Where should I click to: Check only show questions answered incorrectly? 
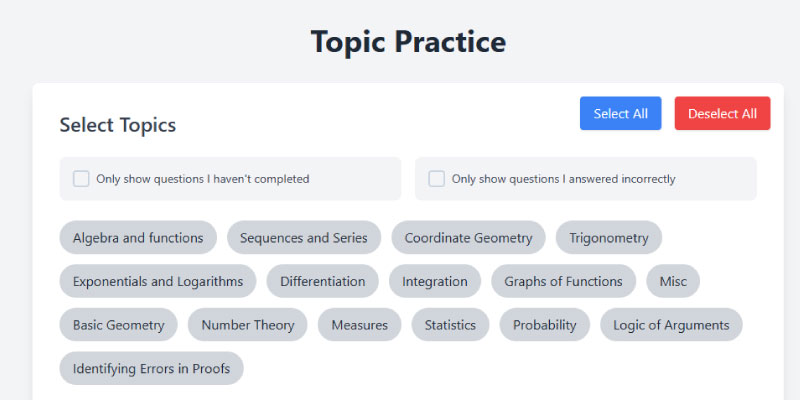[x=436, y=179]
